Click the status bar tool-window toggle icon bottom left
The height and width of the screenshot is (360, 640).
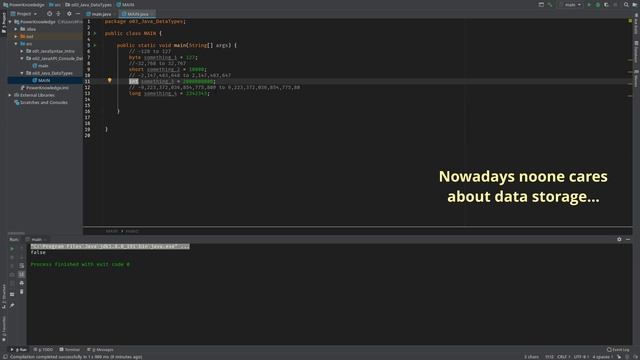[x=5, y=357]
